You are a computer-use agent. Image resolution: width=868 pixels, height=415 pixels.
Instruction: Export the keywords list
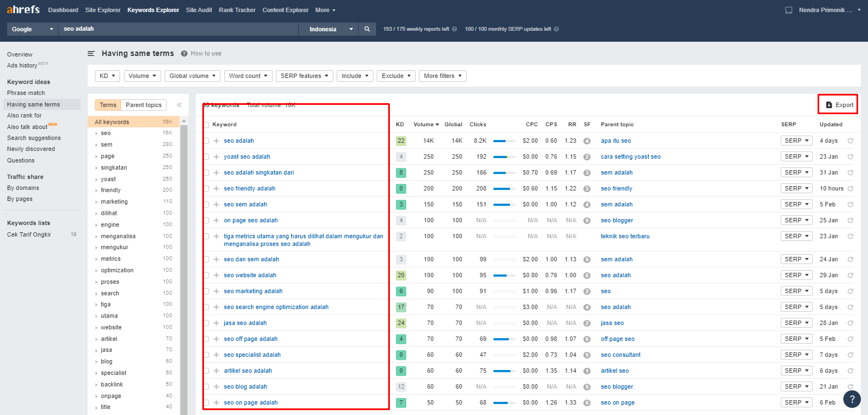pyautogui.click(x=839, y=105)
